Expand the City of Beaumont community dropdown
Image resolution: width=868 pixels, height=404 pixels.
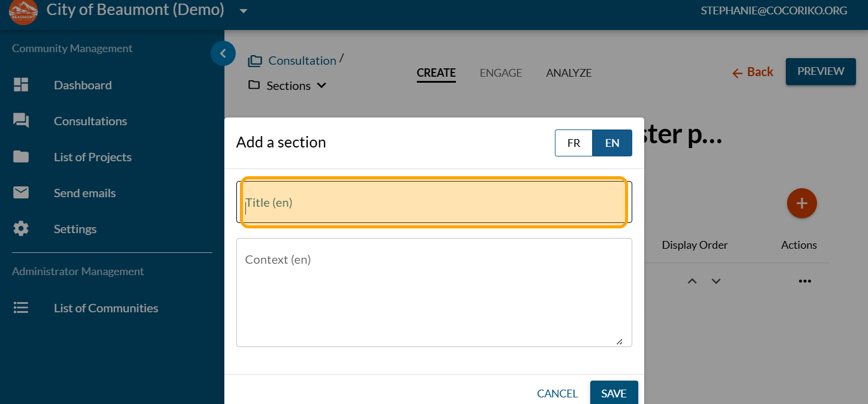coord(243,11)
